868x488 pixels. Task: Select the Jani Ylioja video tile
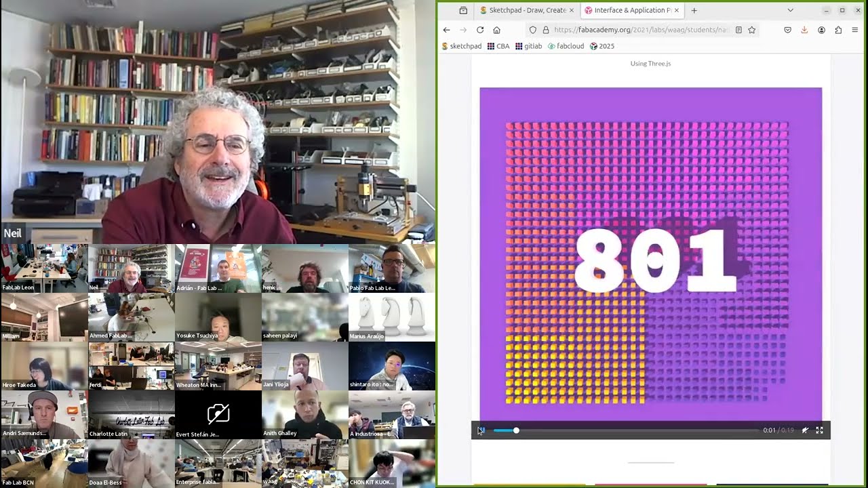[304, 366]
